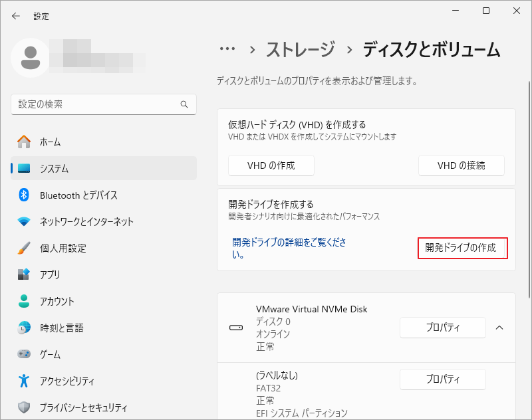Image resolution: width=532 pixels, height=420 pixels.
Task: Expand the breadcrumb ellipsis menu
Action: 227,49
